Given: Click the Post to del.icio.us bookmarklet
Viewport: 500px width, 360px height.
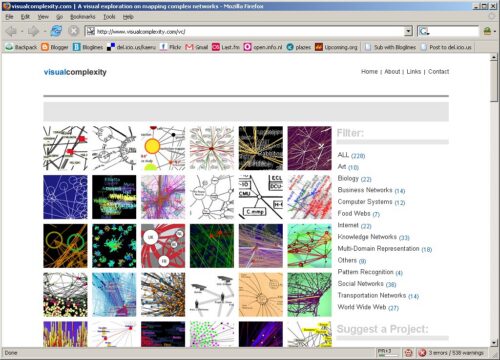Looking at the screenshot, I should point(446,47).
